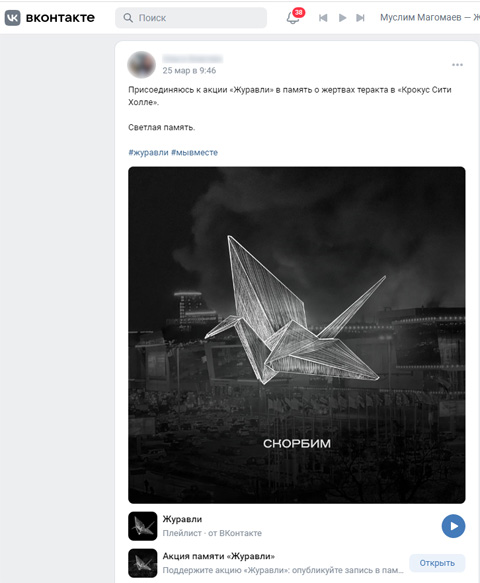Skip to the previous track
This screenshot has width=480, height=583.
click(x=323, y=17)
